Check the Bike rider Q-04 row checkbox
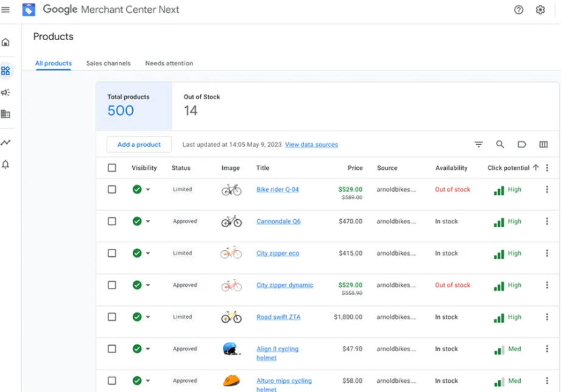Image resolution: width=561 pixels, height=392 pixels. 112,189
